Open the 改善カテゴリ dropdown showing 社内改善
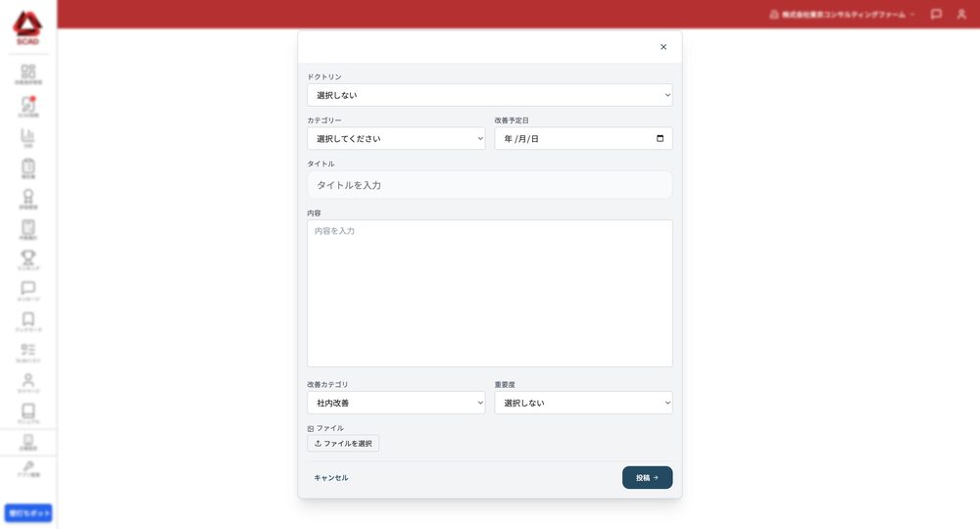The width and height of the screenshot is (980, 529). (396, 403)
